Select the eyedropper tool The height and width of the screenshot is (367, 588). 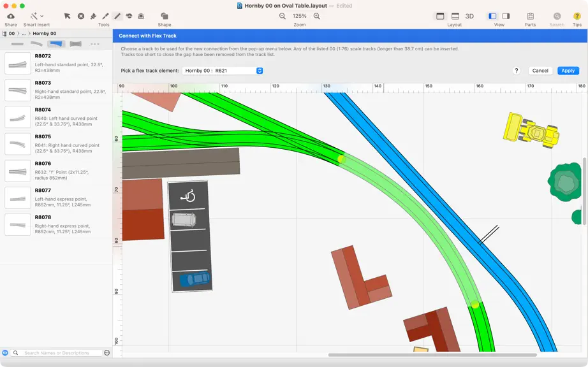click(x=105, y=16)
